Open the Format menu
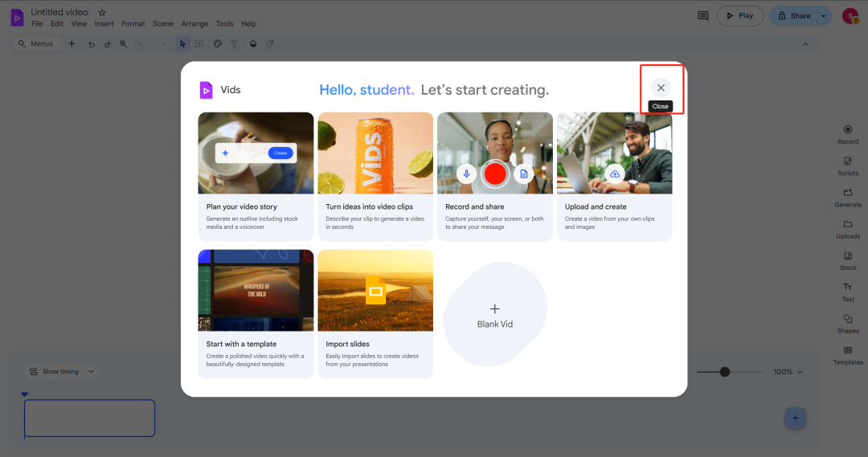This screenshot has width=868, height=457. pos(133,24)
